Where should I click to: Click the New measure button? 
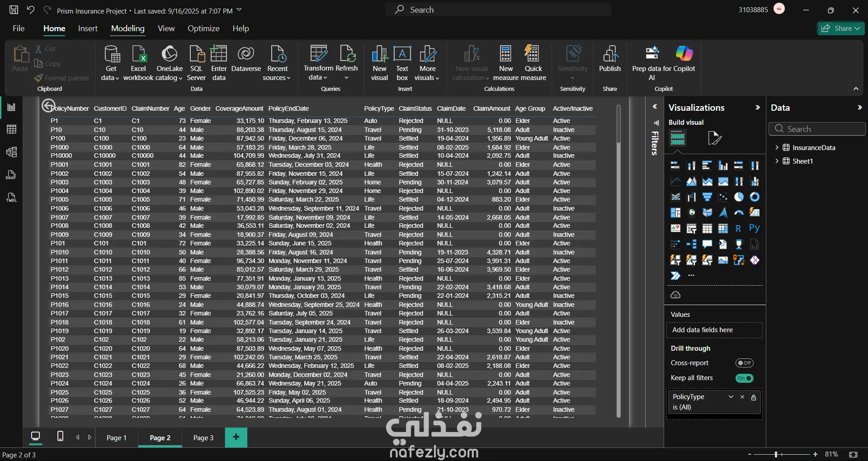(x=506, y=62)
